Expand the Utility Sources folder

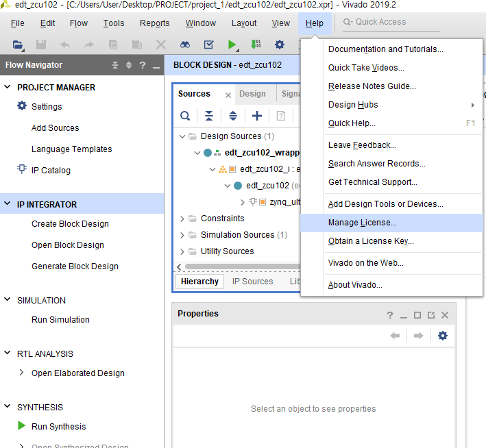tap(182, 251)
